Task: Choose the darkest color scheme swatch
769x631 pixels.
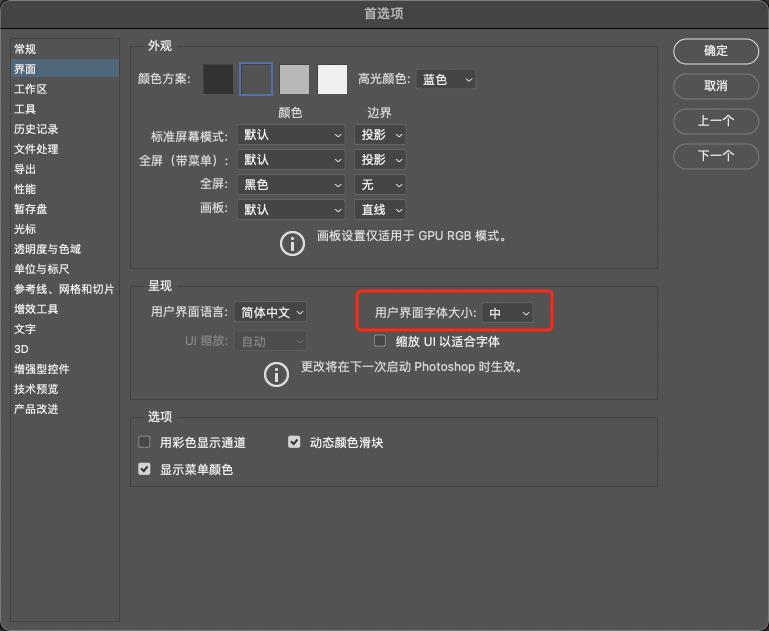Action: [218, 79]
